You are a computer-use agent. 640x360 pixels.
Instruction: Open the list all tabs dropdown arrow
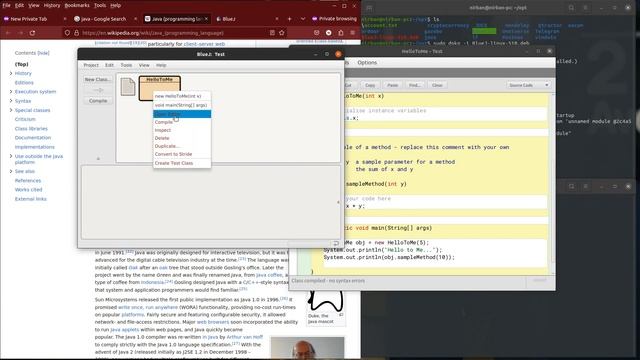click(x=303, y=19)
